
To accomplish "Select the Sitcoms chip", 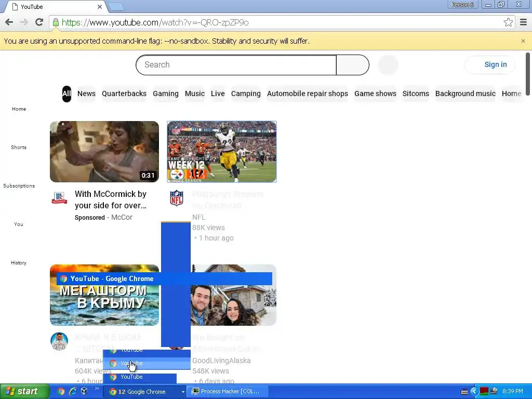I will click(x=416, y=94).
